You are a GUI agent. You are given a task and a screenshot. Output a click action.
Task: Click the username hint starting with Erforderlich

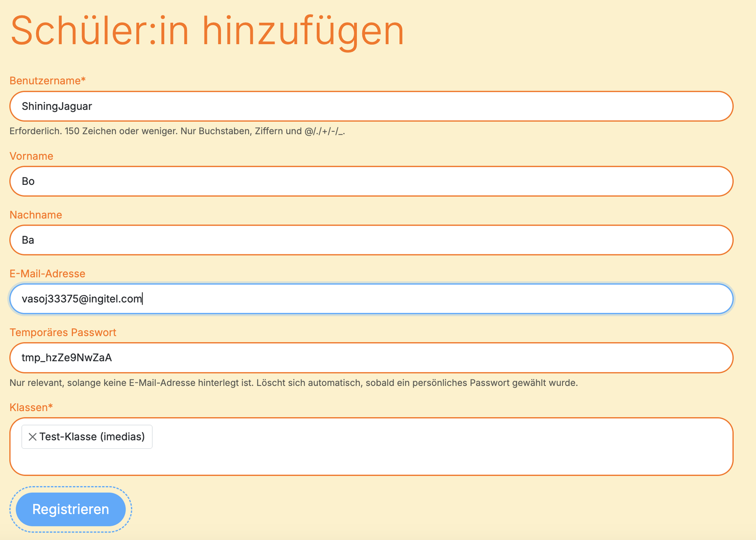pos(177,131)
